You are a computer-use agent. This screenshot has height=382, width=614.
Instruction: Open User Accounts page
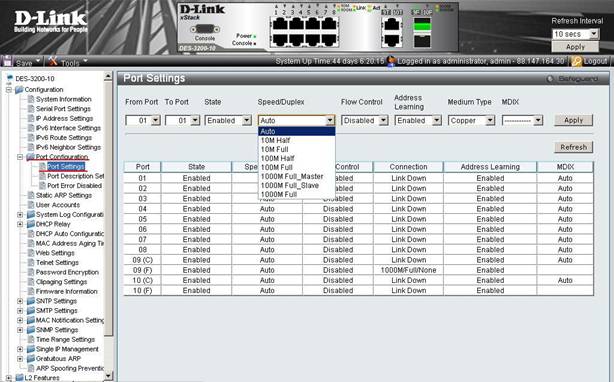[x=58, y=205]
